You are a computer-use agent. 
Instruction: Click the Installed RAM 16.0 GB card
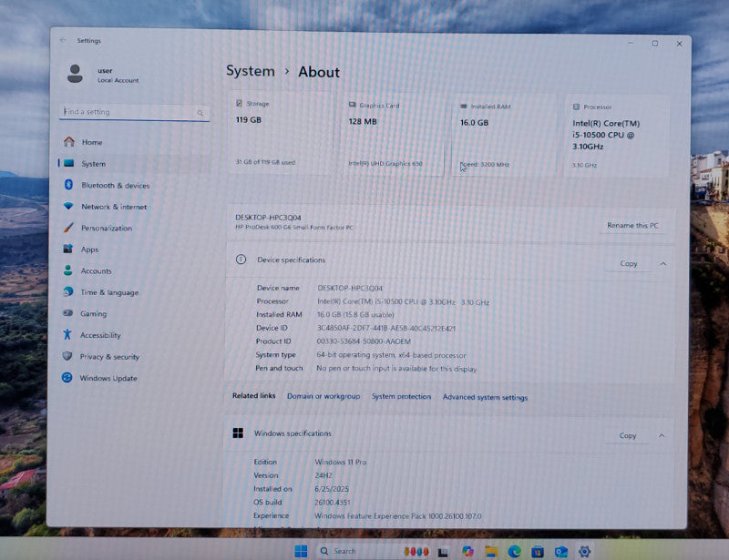505,136
